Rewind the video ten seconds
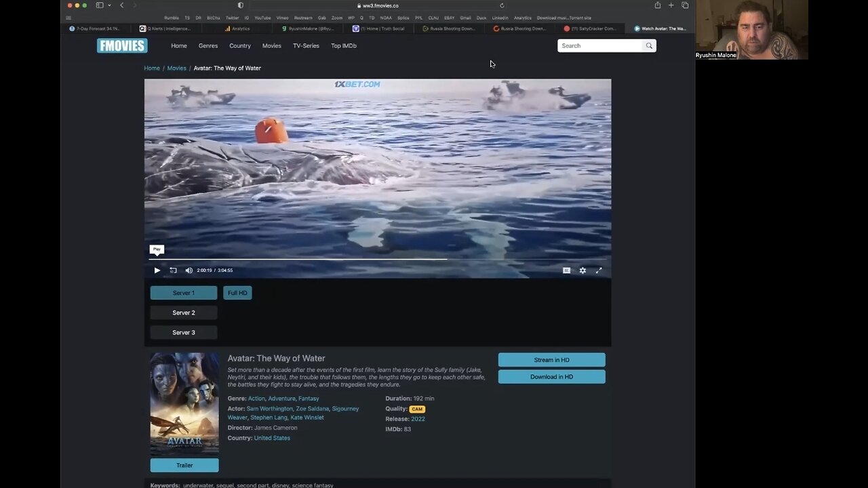 [173, 270]
